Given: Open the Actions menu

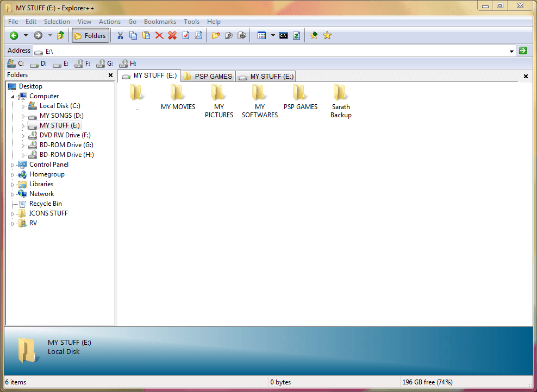Looking at the screenshot, I should pos(110,22).
